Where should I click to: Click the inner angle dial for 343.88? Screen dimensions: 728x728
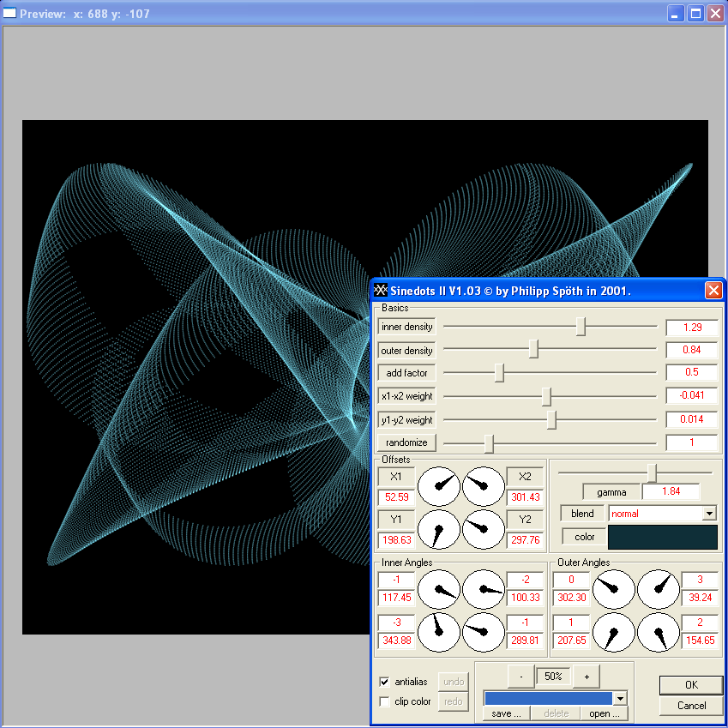tap(439, 632)
